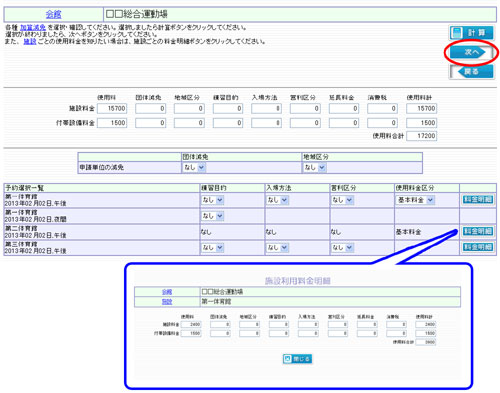500x393 pixels.
Task: Expand the 地域区分 dropdown for 申請単位の減免
Action: pyautogui.click(x=314, y=167)
